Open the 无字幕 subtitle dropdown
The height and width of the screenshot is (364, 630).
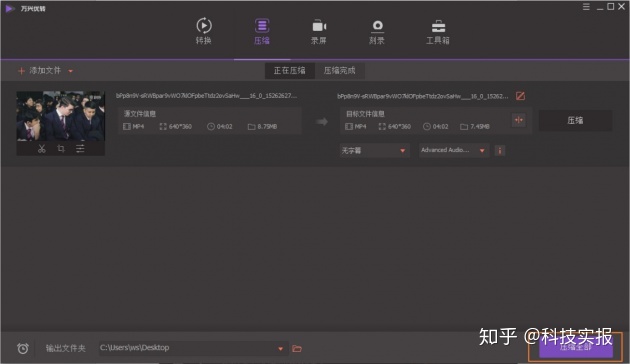click(374, 150)
